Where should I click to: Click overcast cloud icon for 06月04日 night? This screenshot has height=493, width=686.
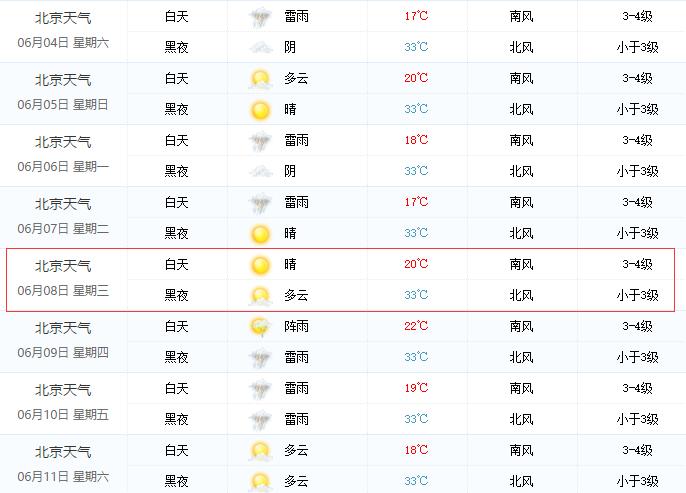[260, 47]
